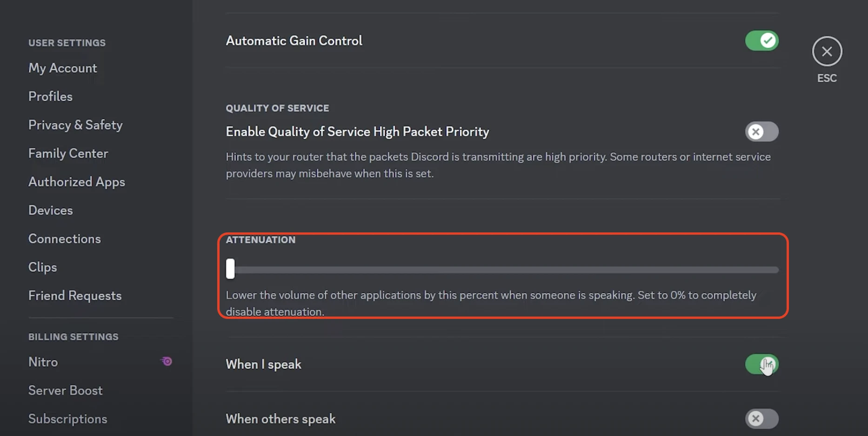Close settings with the ESC X icon
Viewport: 868px width, 436px height.
coord(827,51)
